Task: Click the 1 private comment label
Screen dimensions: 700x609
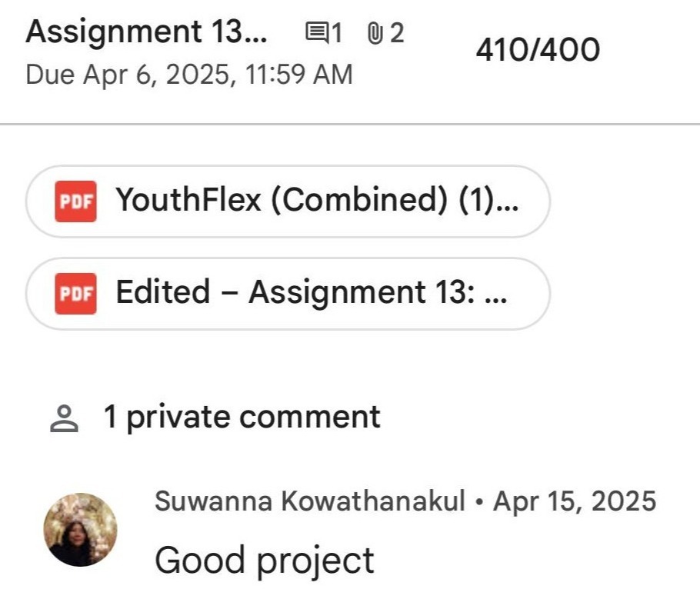Action: pos(242,417)
